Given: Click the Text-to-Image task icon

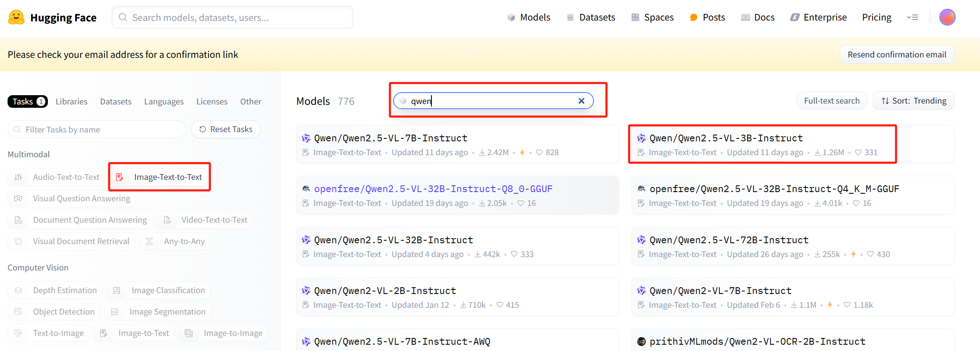Looking at the screenshot, I should pyautogui.click(x=18, y=333).
